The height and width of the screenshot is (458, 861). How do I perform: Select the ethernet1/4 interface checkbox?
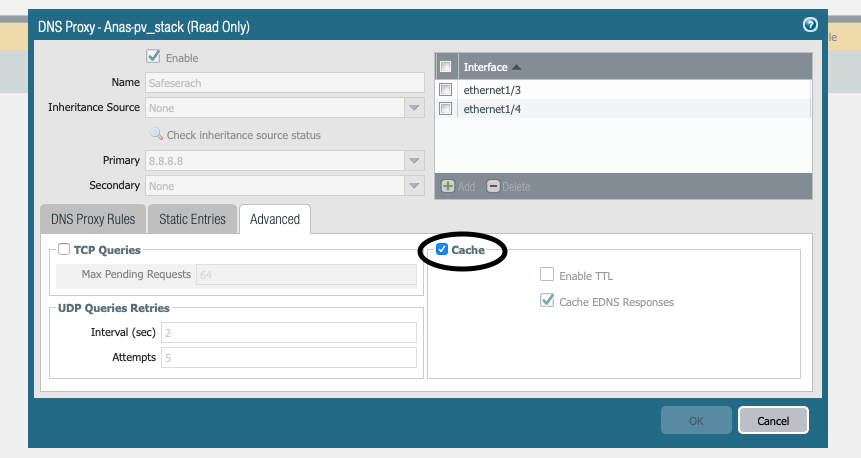446,109
